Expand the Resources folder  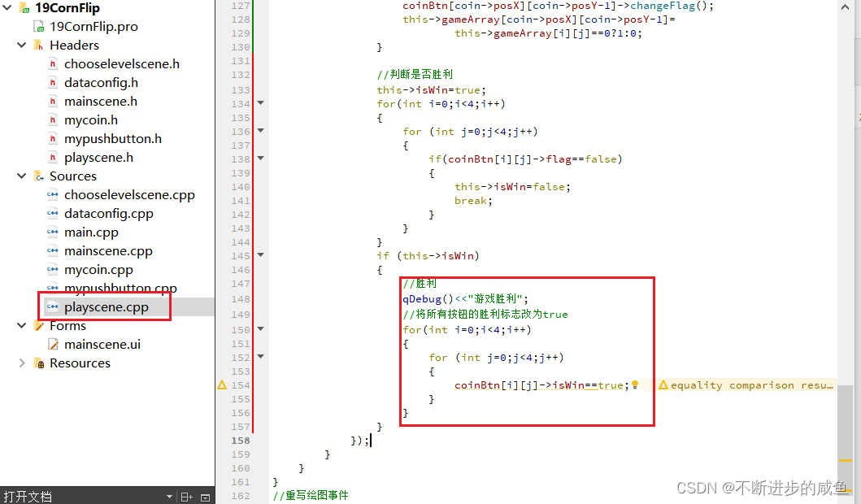pyautogui.click(x=21, y=363)
